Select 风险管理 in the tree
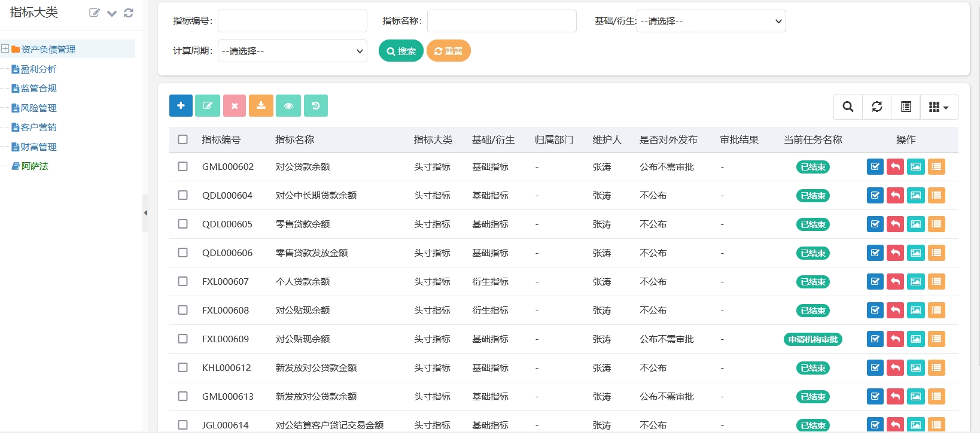This screenshot has height=438, width=980. click(x=39, y=108)
